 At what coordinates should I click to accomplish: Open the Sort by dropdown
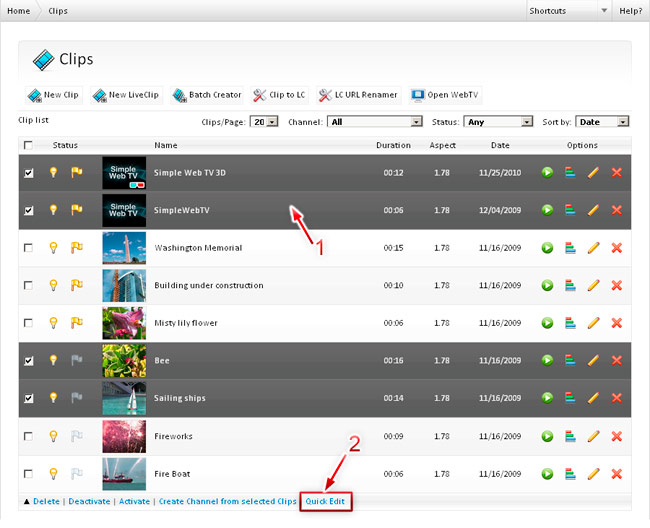[x=602, y=122]
